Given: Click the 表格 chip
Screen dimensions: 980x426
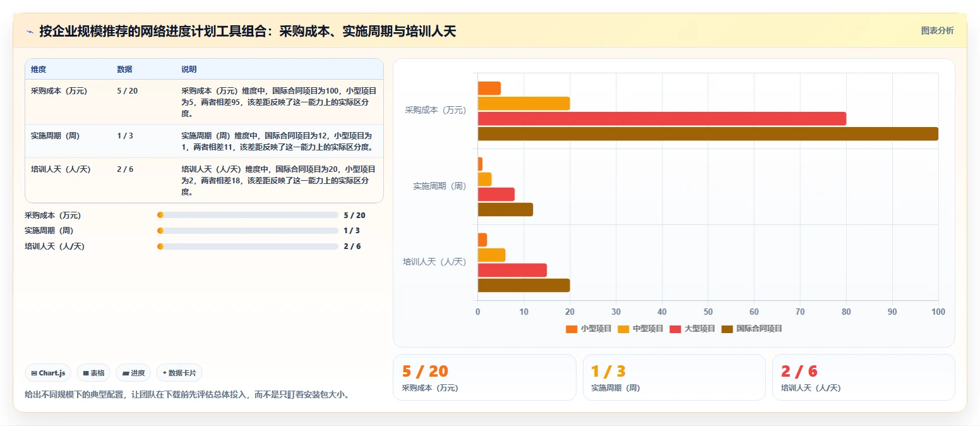Looking at the screenshot, I should [x=93, y=373].
